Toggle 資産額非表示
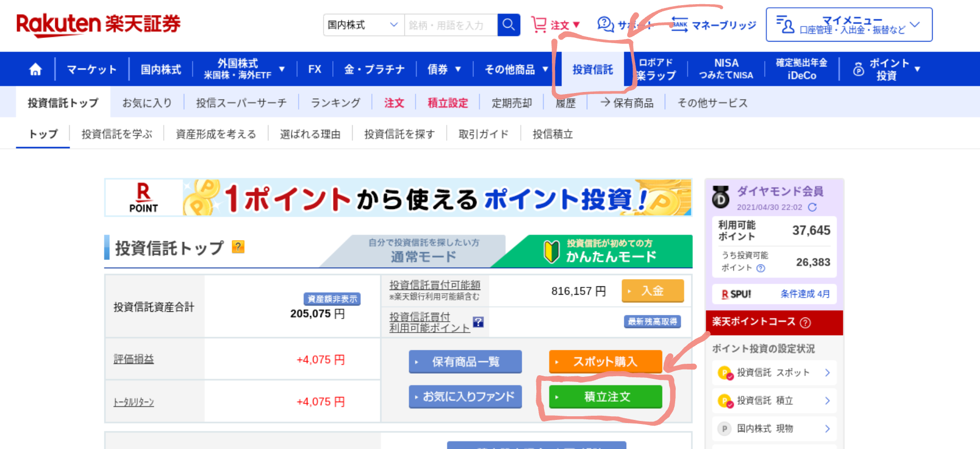980x449 pixels. point(332,299)
